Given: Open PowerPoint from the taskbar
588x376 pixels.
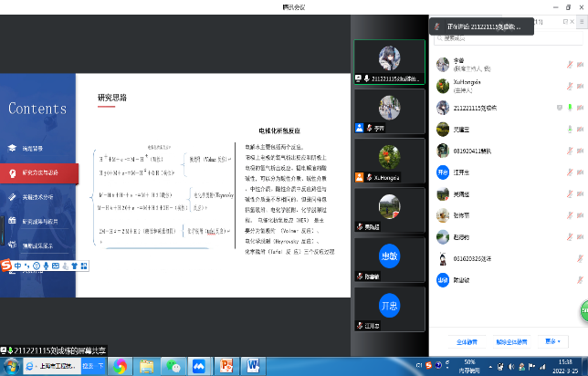Looking at the screenshot, I should pyautogui.click(x=226, y=365).
